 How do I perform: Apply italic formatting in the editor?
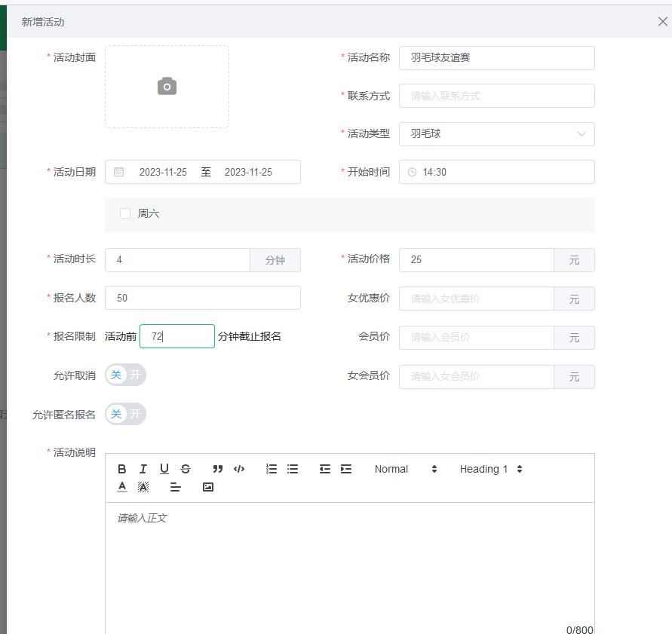pyautogui.click(x=143, y=469)
